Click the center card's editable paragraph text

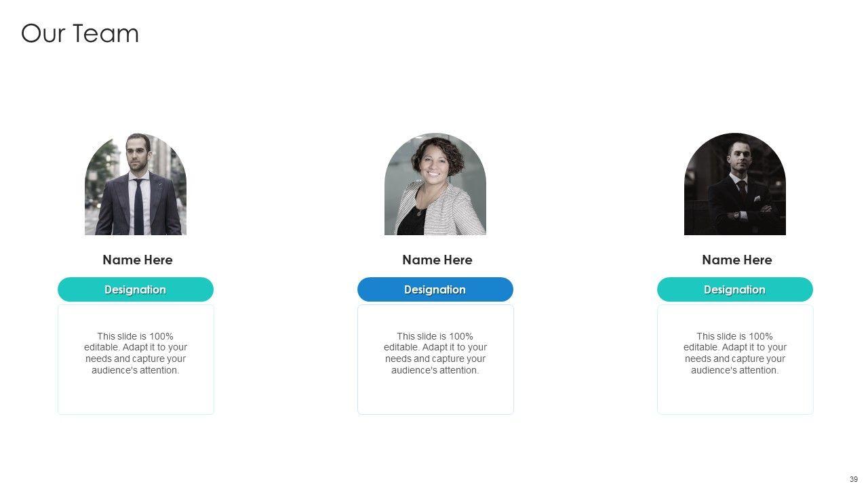tap(435, 353)
